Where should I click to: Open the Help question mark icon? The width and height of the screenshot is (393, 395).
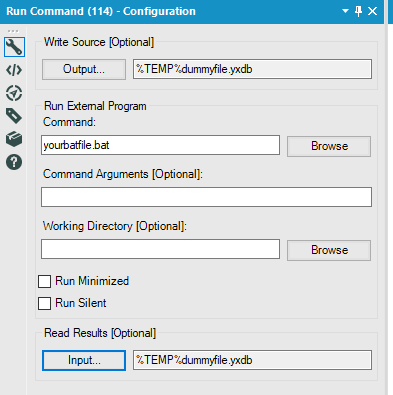pos(14,162)
